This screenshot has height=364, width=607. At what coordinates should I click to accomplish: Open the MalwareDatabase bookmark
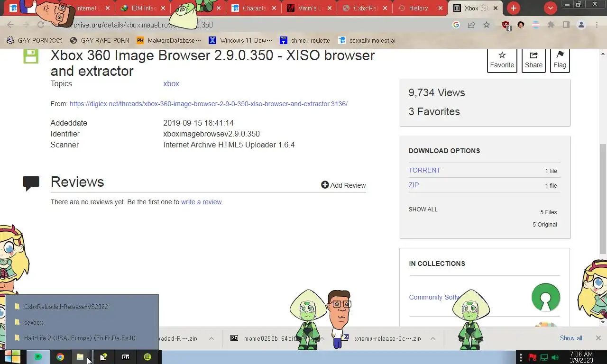(x=169, y=40)
